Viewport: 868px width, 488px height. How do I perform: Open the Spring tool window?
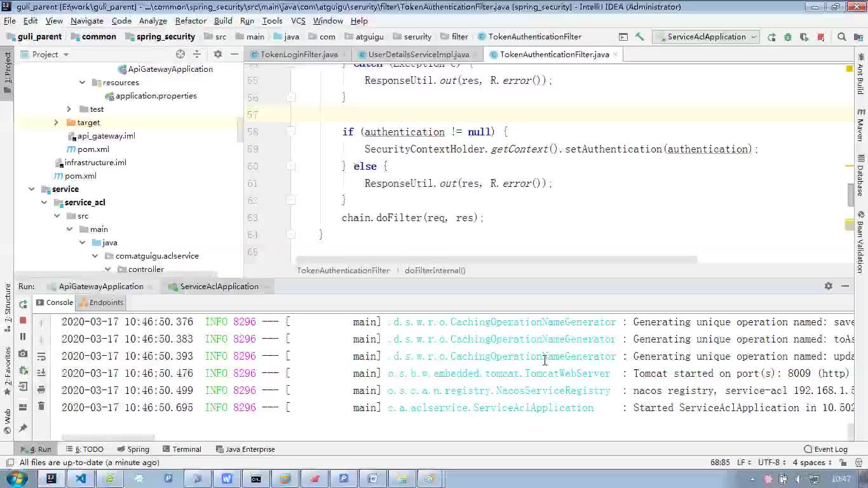coord(133,449)
